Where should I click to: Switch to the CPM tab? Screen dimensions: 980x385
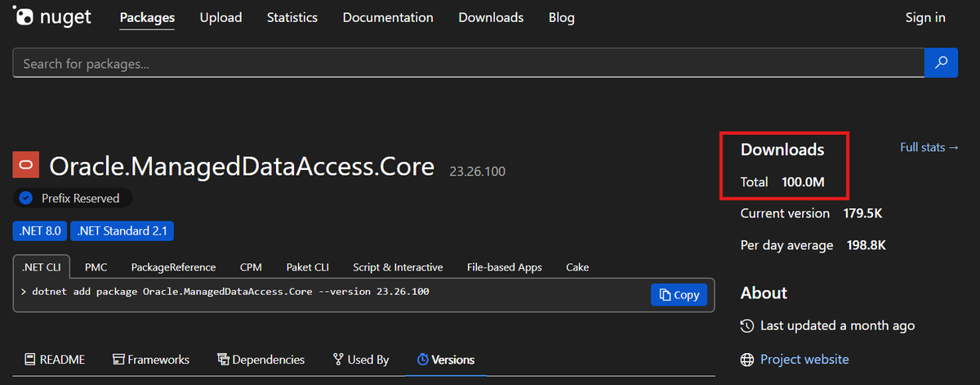251,267
